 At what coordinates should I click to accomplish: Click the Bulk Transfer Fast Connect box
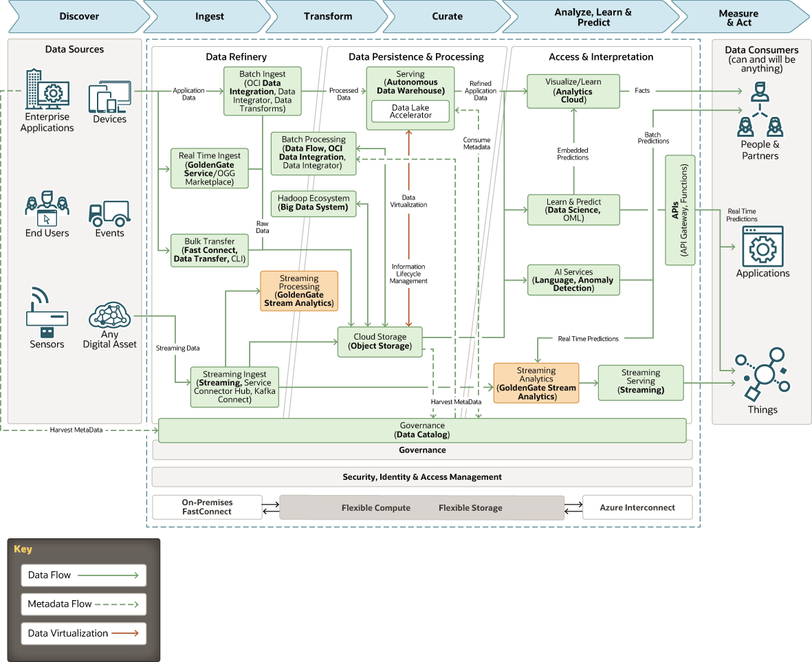(210, 250)
